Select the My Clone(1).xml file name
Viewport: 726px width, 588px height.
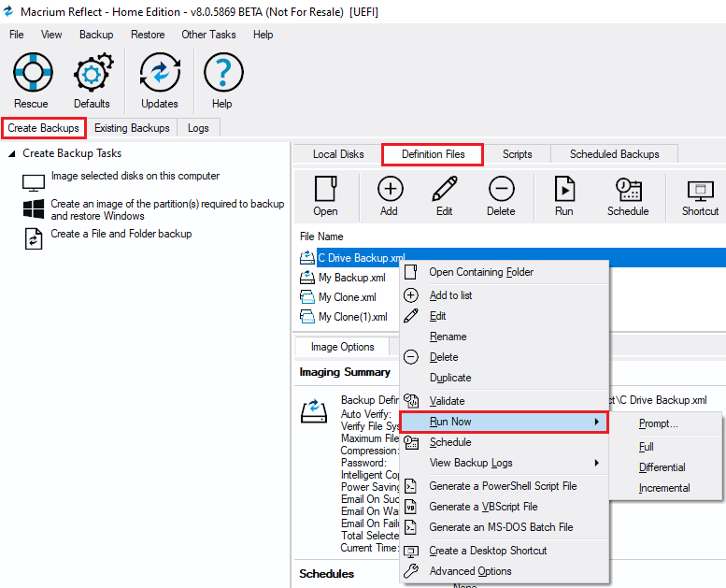[353, 317]
